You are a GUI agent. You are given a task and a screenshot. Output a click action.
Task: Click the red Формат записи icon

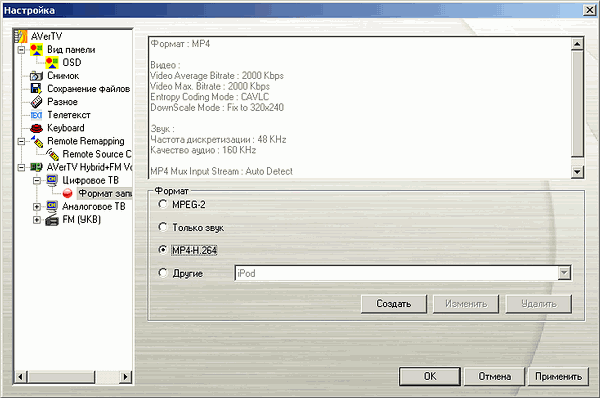point(68,194)
